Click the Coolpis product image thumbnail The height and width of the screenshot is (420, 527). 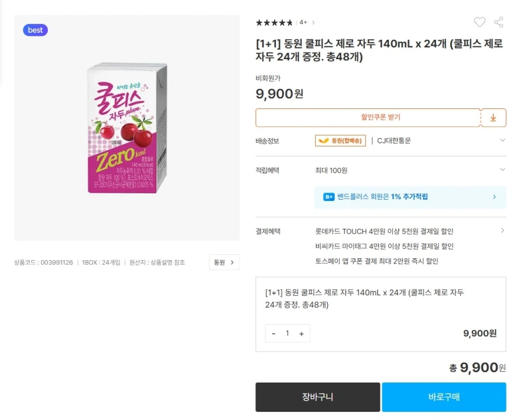coord(126,126)
